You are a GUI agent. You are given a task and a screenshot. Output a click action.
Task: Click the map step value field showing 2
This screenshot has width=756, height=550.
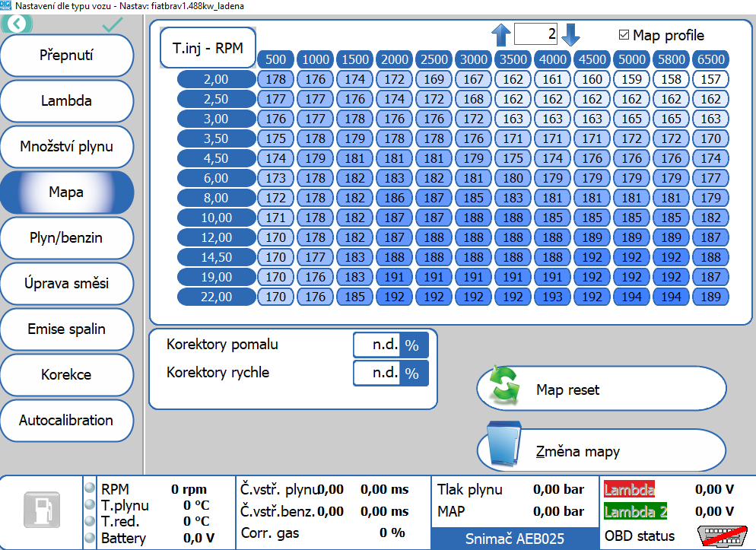pos(535,34)
